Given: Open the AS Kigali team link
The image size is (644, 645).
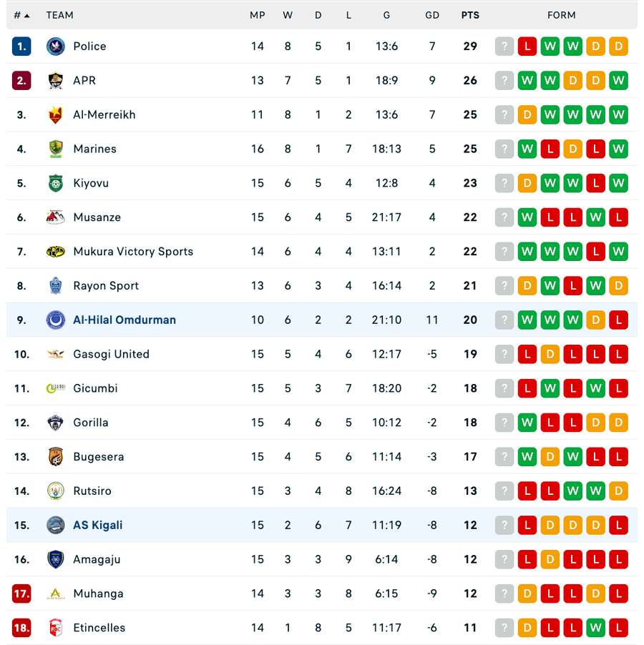Looking at the screenshot, I should pyautogui.click(x=98, y=526).
